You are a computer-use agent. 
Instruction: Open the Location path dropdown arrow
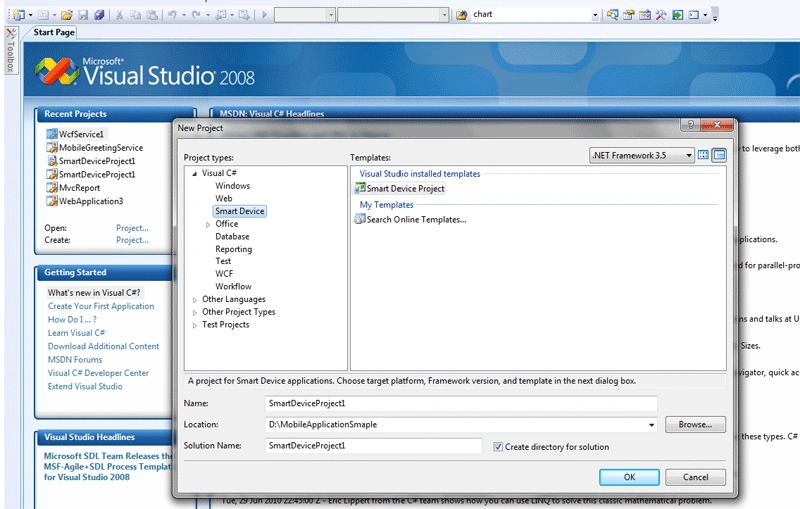(652, 425)
